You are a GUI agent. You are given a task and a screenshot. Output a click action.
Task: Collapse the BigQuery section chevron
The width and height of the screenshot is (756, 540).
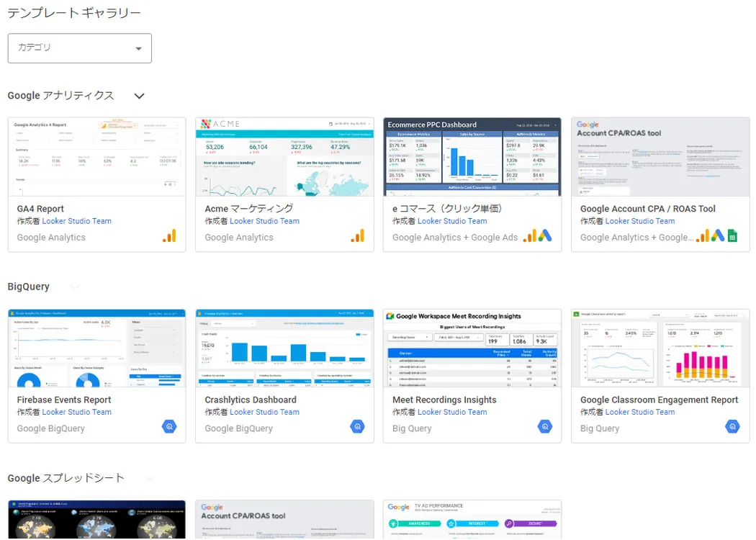click(75, 287)
